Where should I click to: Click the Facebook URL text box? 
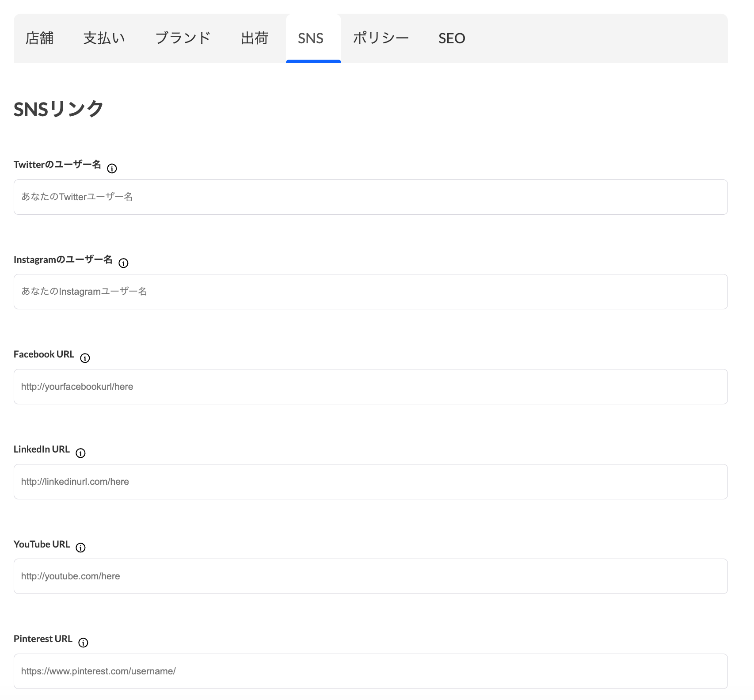point(370,387)
